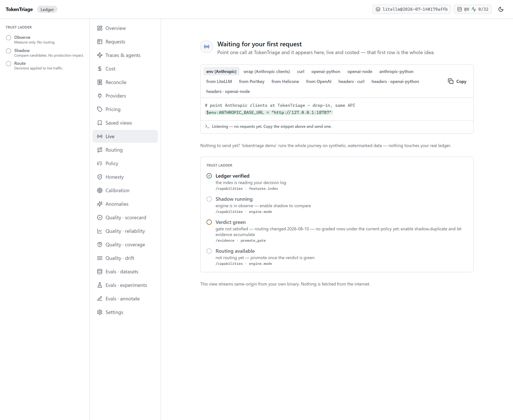Screen dimensions: 513x420
Task: Click the Ledger verified step text
Action: pos(232,176)
